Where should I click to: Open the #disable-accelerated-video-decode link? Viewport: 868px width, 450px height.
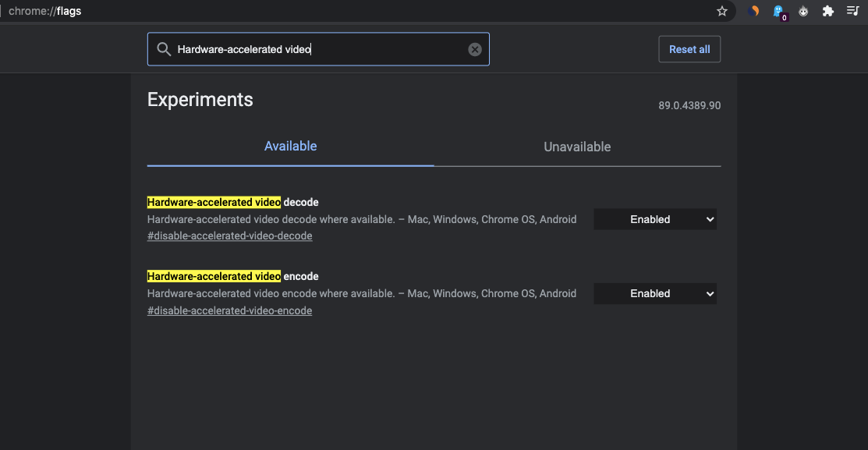pos(229,236)
